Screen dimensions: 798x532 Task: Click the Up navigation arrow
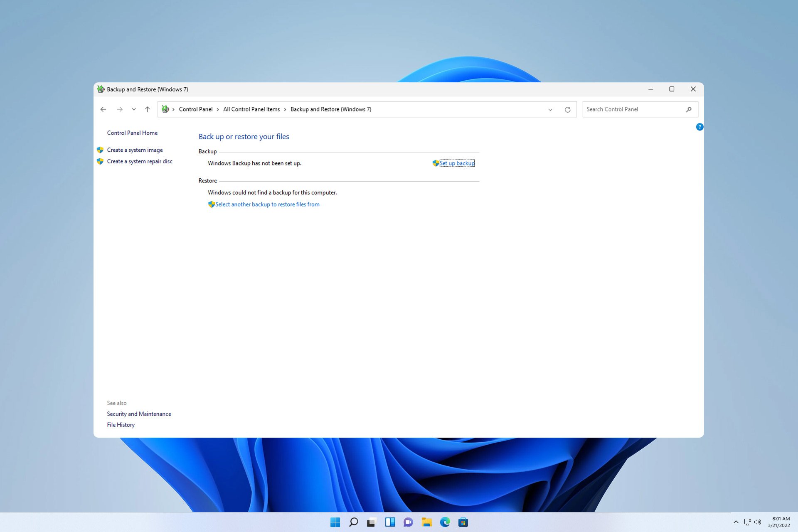147,109
